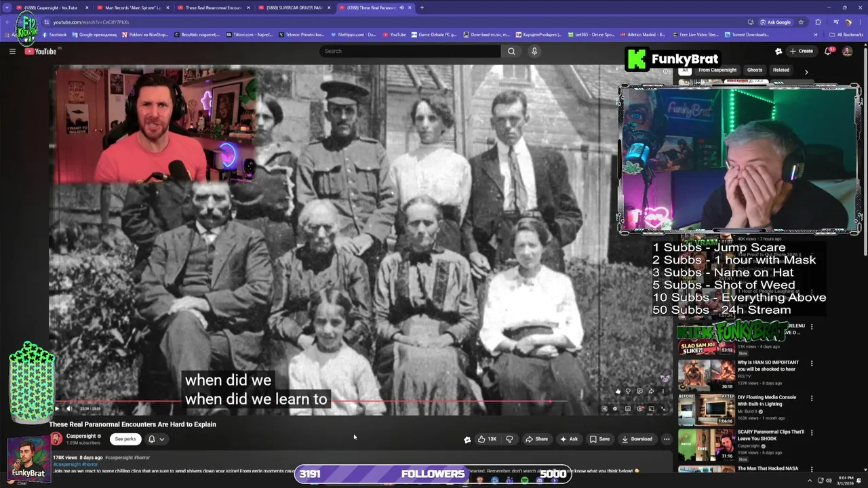Click the Ask Google button
This screenshot has height=488, width=868.
[x=775, y=22]
